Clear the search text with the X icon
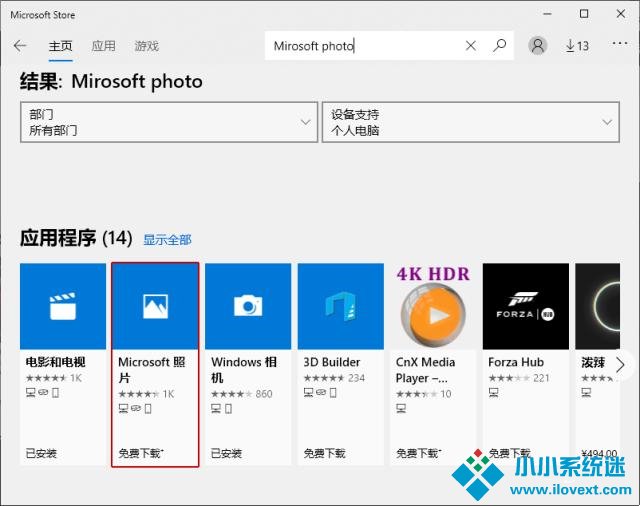The width and height of the screenshot is (640, 506). 471,46
